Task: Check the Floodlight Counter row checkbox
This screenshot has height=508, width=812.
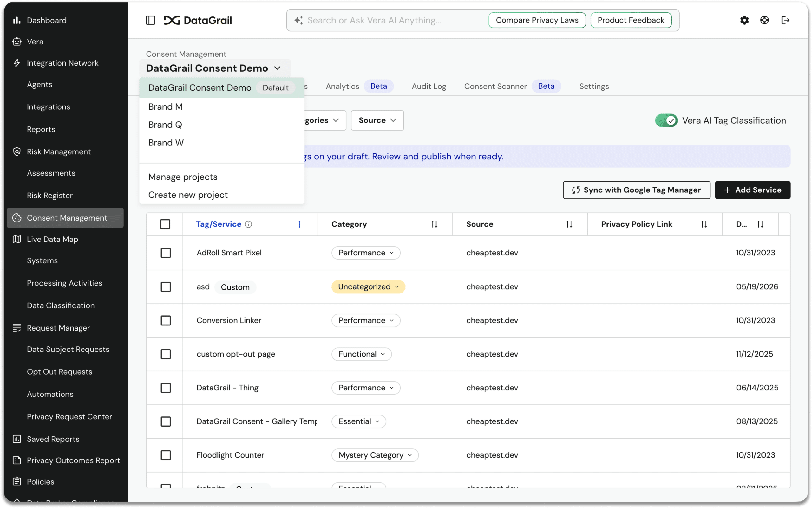Action: point(166,455)
